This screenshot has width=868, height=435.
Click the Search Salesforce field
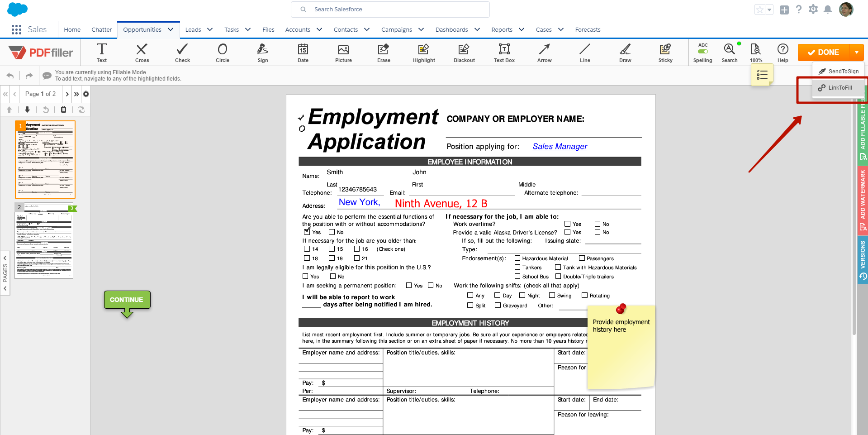coord(390,10)
